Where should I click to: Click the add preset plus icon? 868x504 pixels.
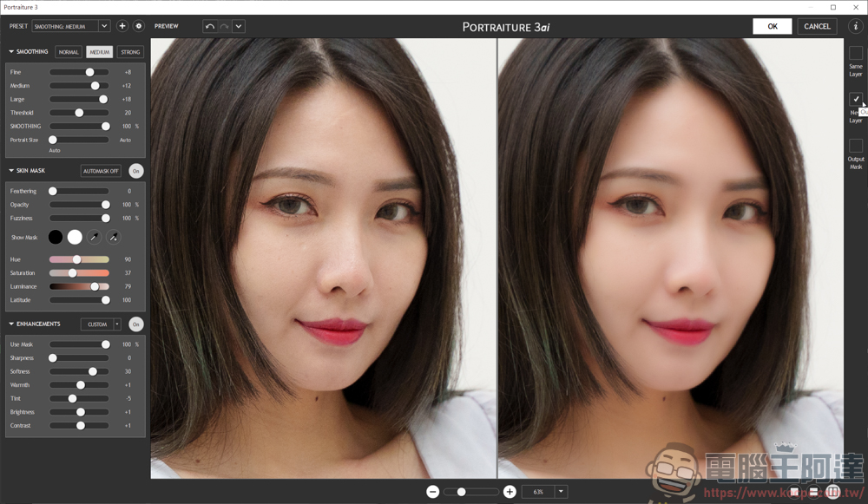click(x=122, y=26)
